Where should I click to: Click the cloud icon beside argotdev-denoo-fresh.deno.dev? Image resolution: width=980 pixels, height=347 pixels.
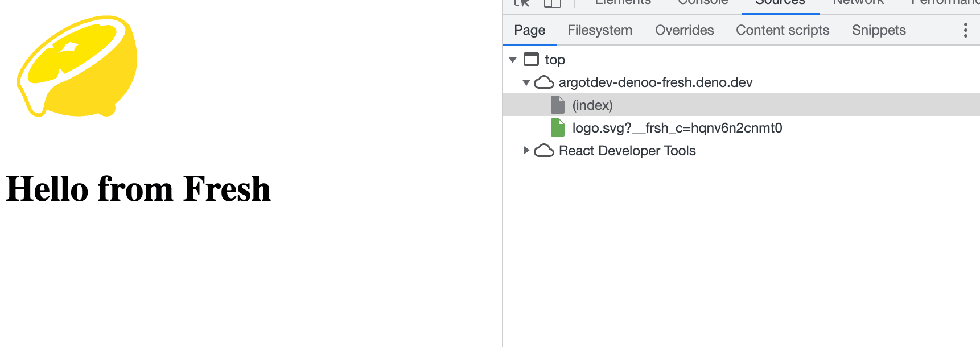coord(544,82)
